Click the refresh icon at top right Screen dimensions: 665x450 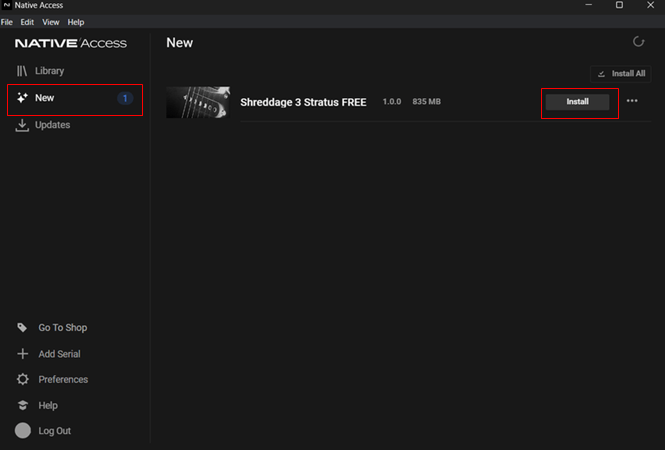pos(638,42)
